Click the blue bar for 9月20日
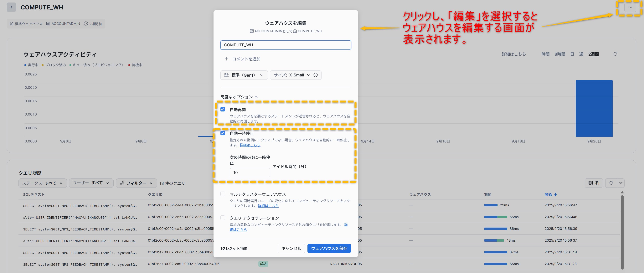 tap(594, 108)
